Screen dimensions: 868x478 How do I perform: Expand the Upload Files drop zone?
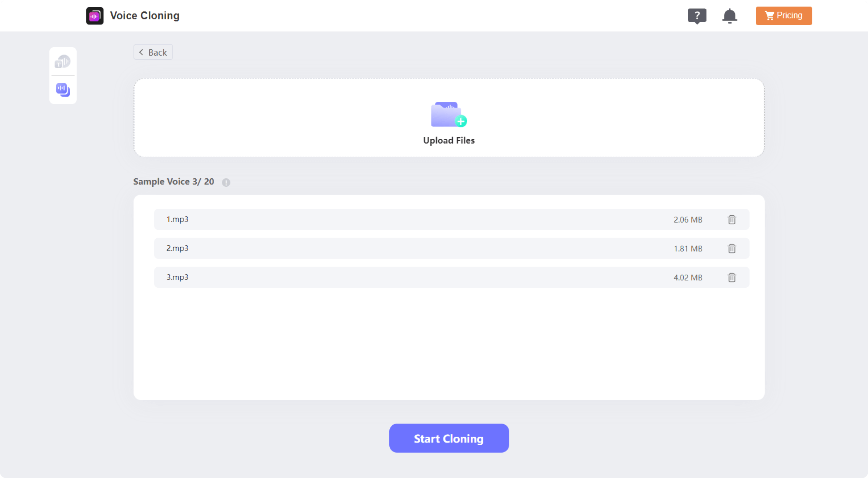[448, 117]
